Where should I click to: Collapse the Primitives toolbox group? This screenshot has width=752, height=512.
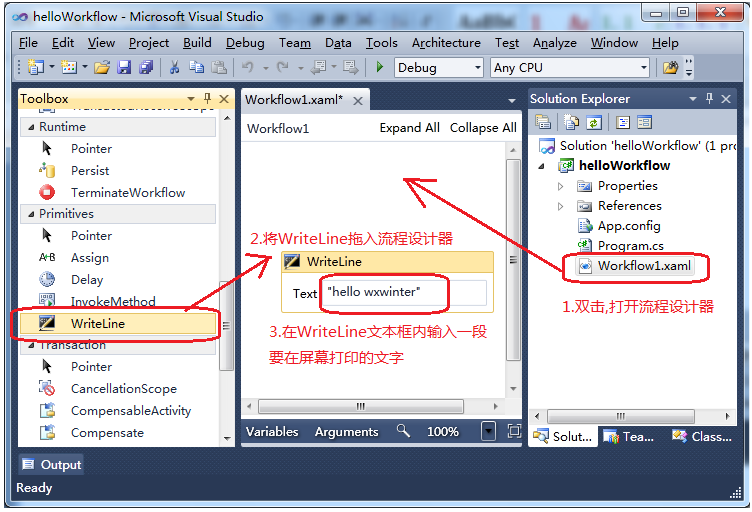[31, 214]
